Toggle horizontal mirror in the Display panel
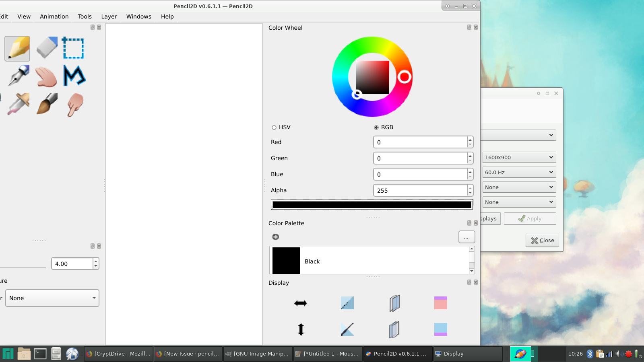The image size is (644, 362). point(300,303)
